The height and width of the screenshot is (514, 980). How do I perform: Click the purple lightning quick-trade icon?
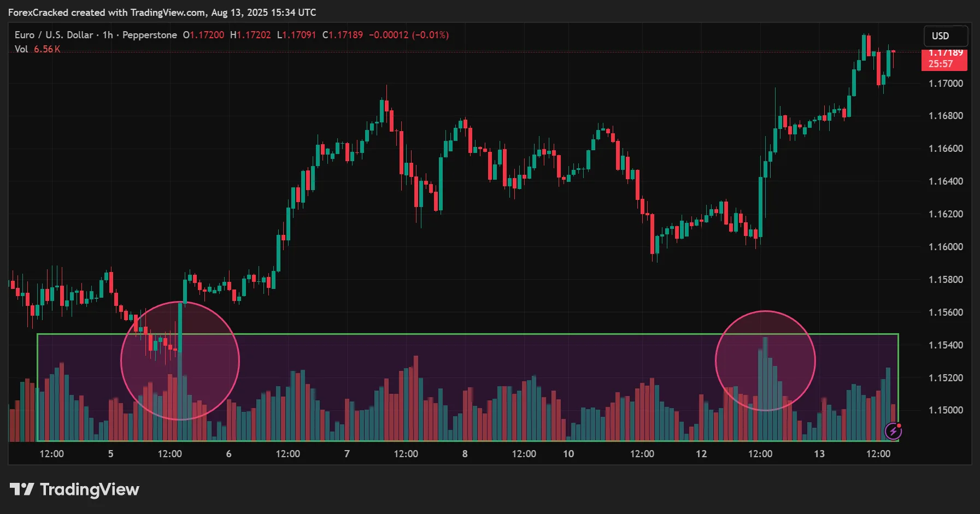894,432
